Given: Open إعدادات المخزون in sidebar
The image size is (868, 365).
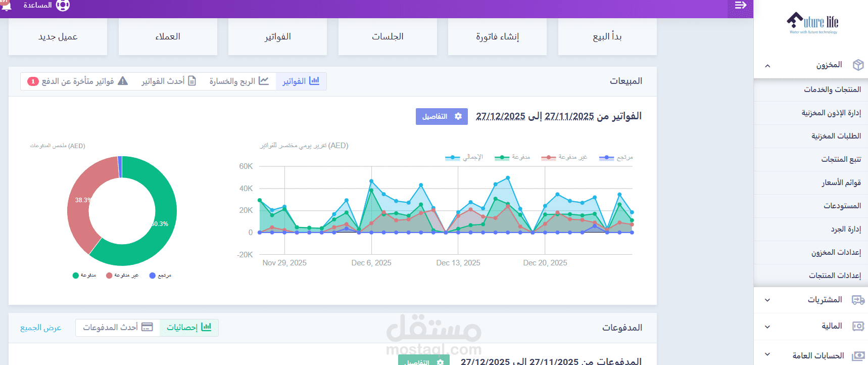Looking at the screenshot, I should click(x=811, y=252).
